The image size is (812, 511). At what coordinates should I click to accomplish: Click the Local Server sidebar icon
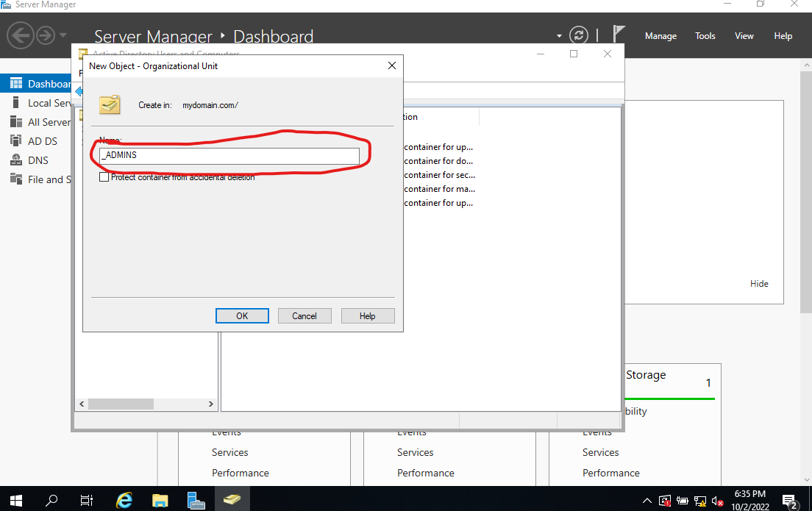(16, 102)
